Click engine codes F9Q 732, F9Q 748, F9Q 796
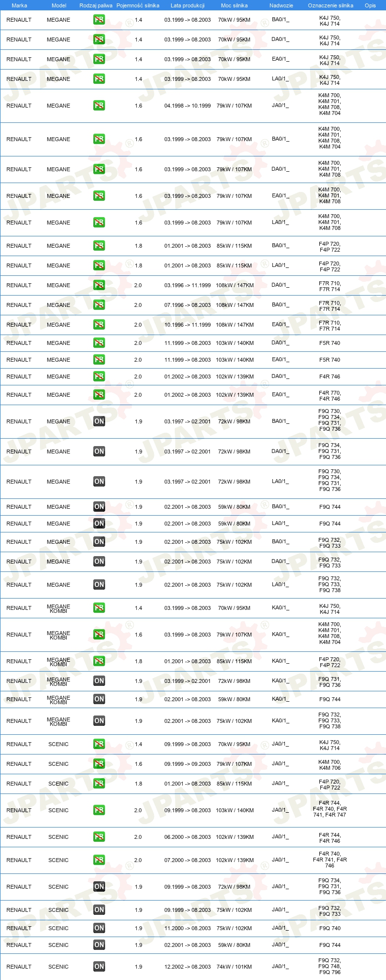 (x=330, y=967)
